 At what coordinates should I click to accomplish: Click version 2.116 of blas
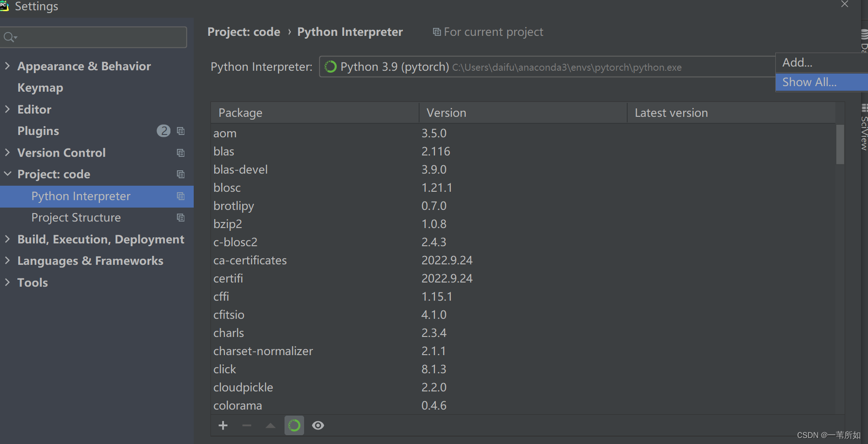[x=436, y=151]
